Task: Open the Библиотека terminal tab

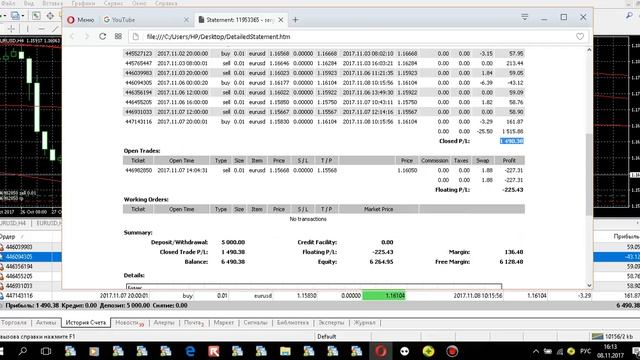Action: pos(292,322)
